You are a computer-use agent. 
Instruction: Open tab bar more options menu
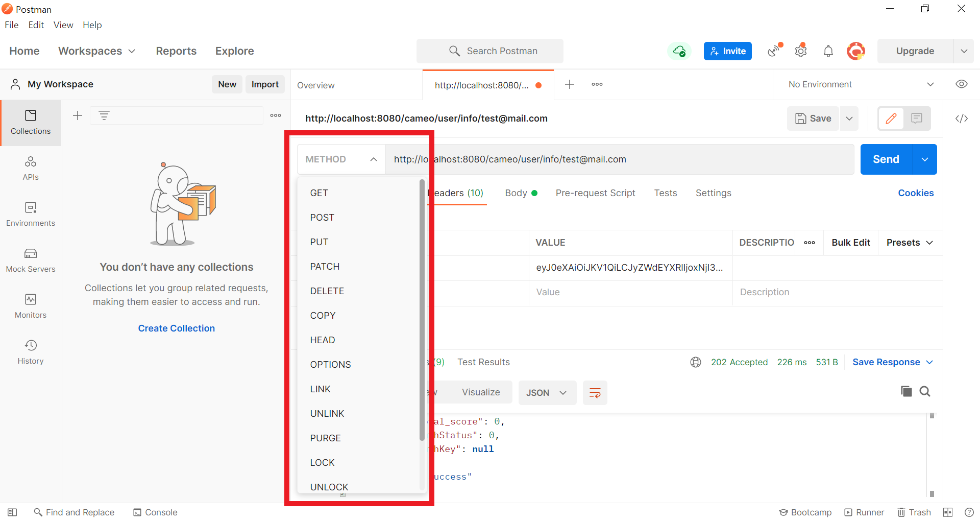597,84
